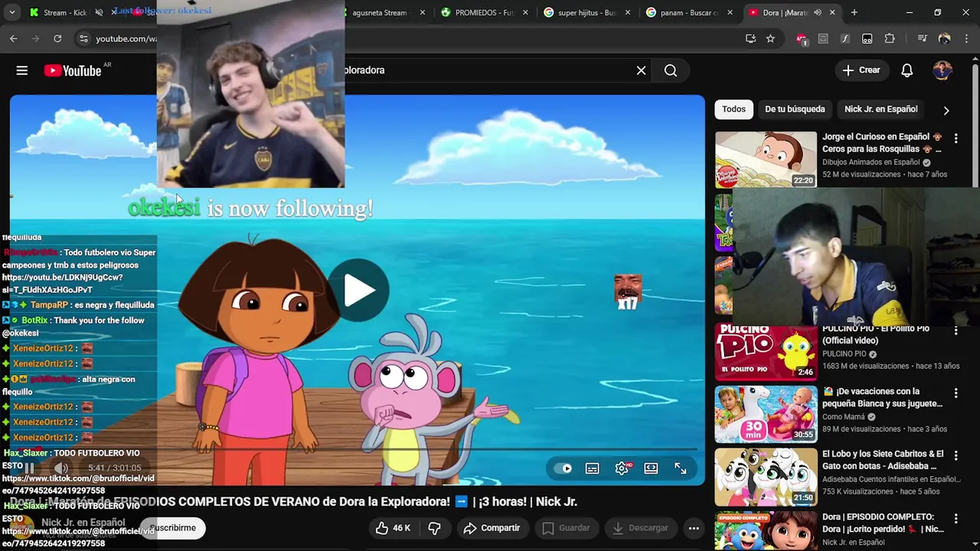Open Chrome media controls icon
980x551 pixels.
(922, 39)
